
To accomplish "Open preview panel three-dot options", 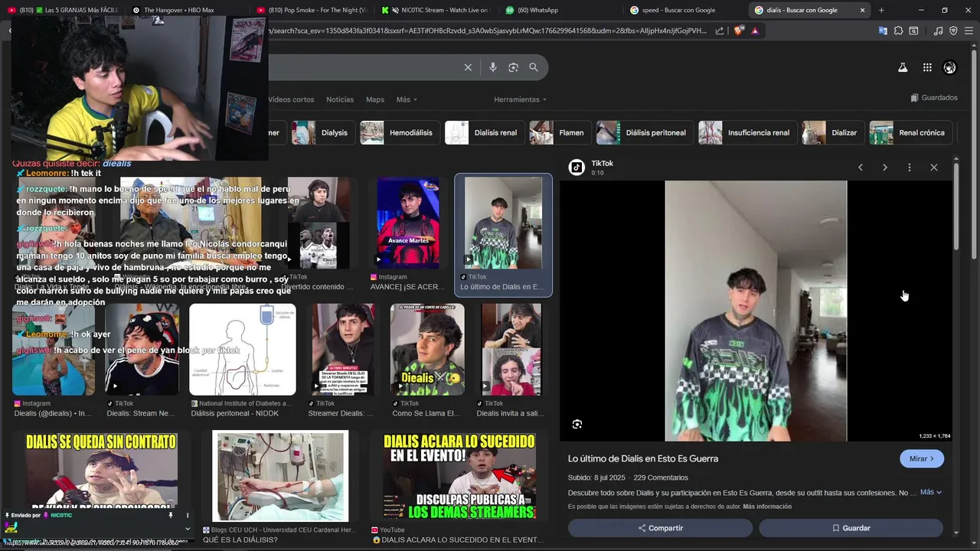I will [x=910, y=167].
